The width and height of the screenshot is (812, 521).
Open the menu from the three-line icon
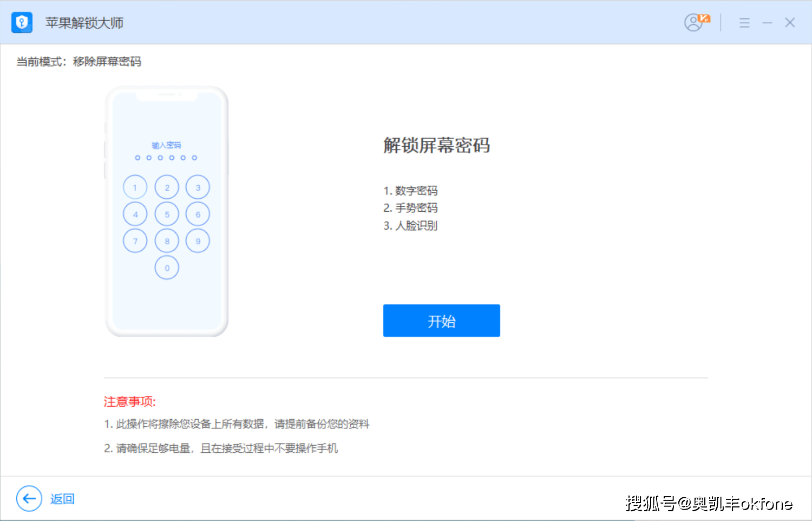coord(744,23)
